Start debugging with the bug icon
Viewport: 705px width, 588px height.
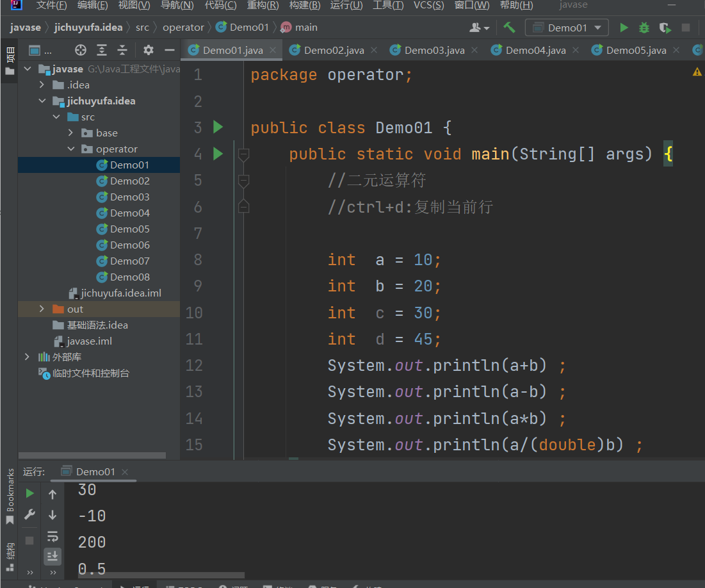click(x=644, y=28)
